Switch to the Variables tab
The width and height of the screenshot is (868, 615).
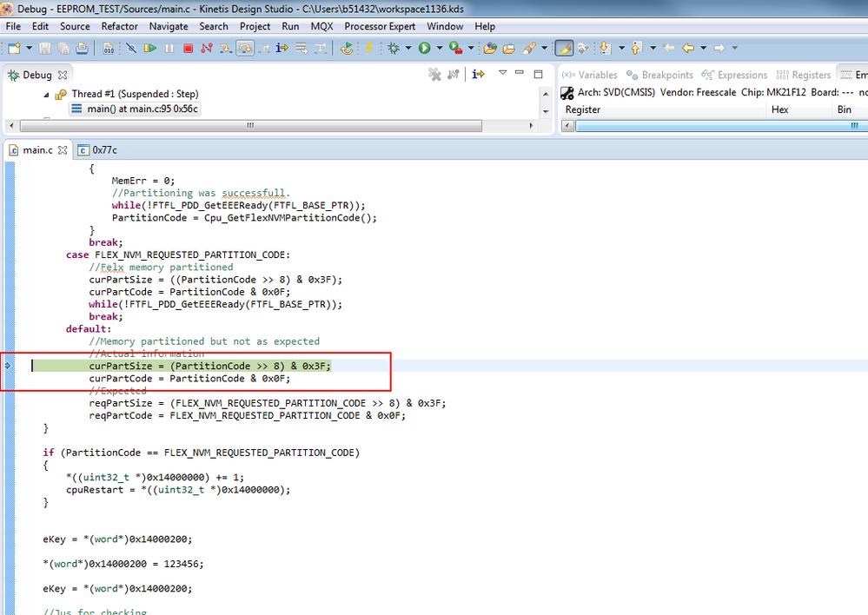589,75
